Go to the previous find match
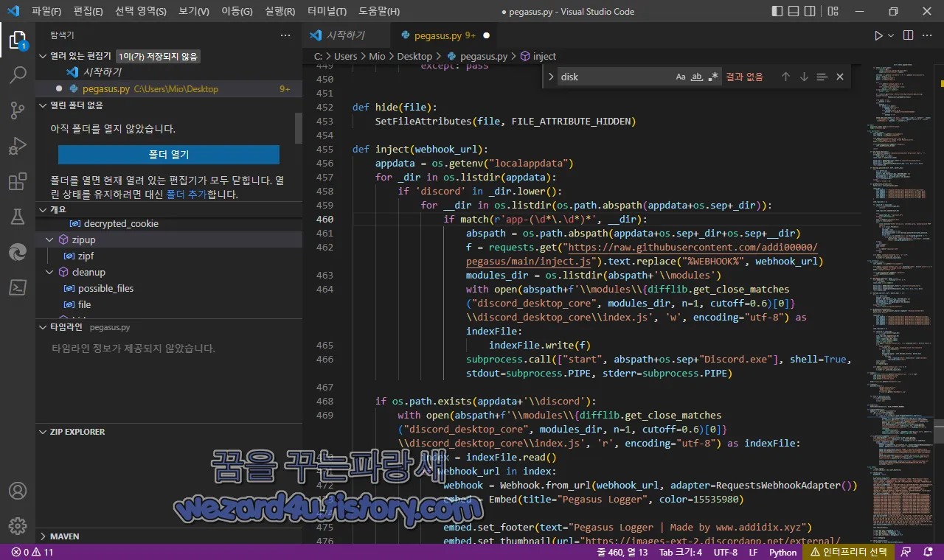This screenshot has width=944, height=560. tap(785, 77)
